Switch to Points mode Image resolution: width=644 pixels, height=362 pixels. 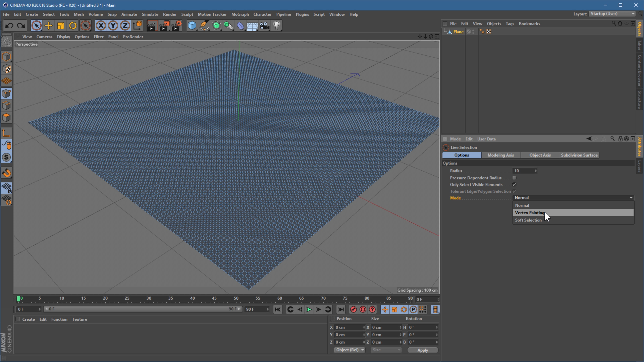[x=7, y=94]
